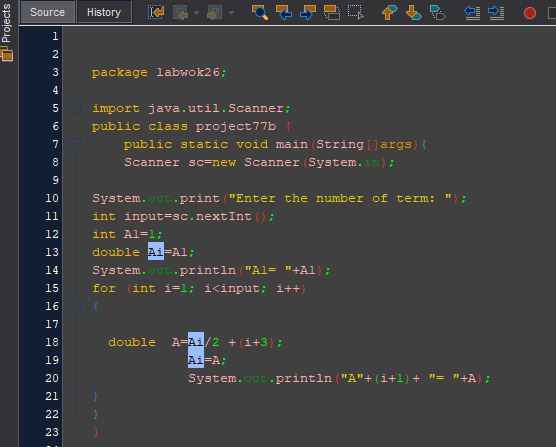This screenshot has width=556, height=447.
Task: Jump to the Next Bookmark
Action: 413,12
